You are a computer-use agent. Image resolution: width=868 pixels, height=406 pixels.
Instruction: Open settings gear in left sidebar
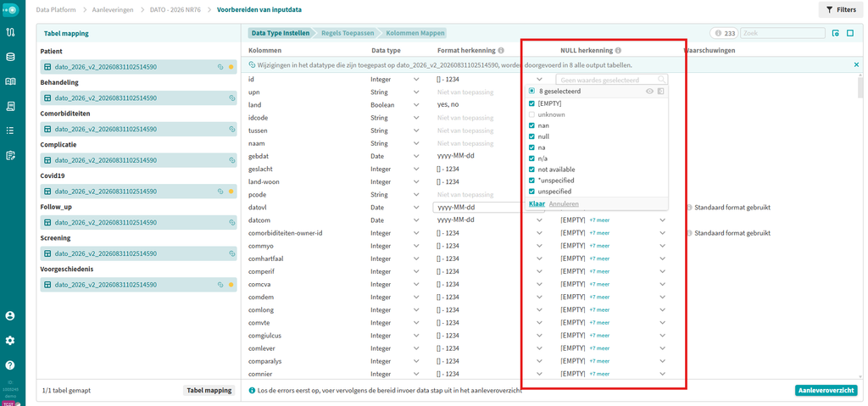coord(10,340)
